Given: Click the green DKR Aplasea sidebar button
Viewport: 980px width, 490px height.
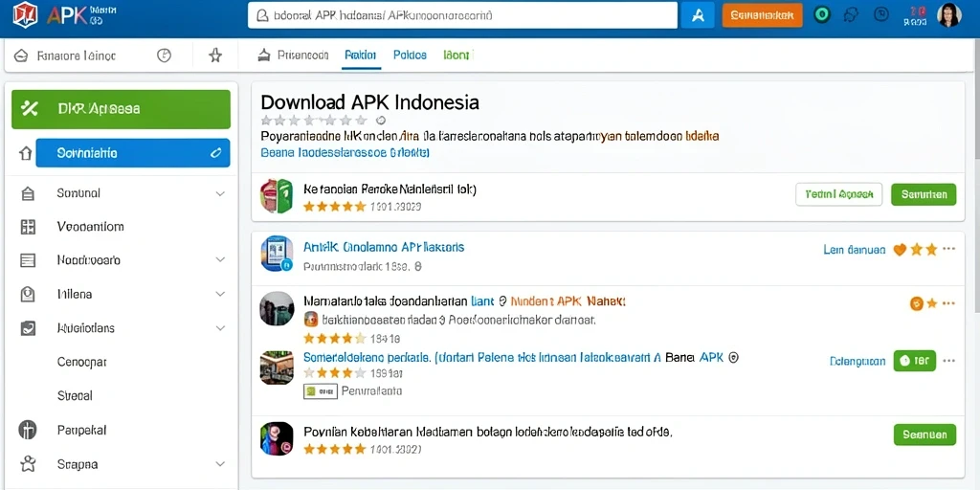Looking at the screenshot, I should point(121,109).
